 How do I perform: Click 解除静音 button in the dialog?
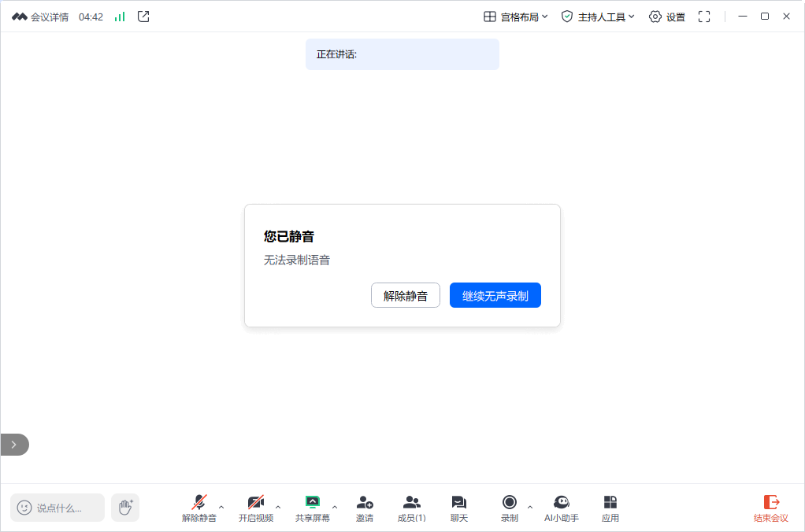click(x=406, y=295)
